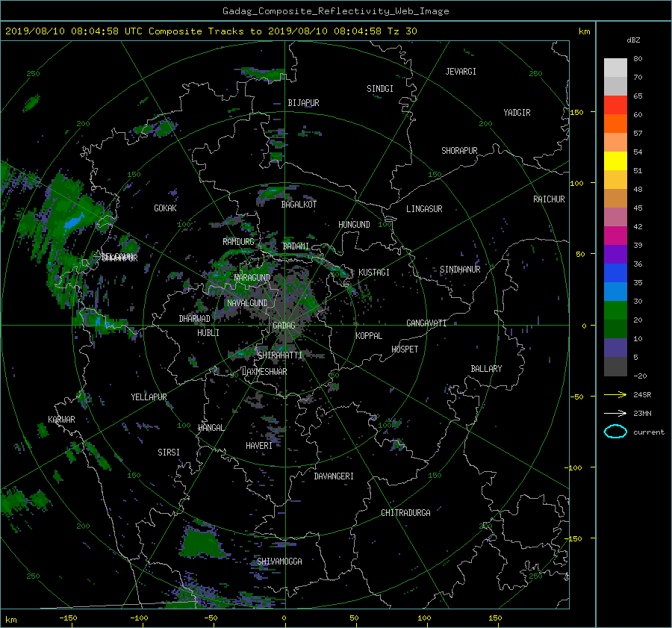Click the SHORAPUR city label
Image resolution: width=672 pixels, height=628 pixels.
459,151
